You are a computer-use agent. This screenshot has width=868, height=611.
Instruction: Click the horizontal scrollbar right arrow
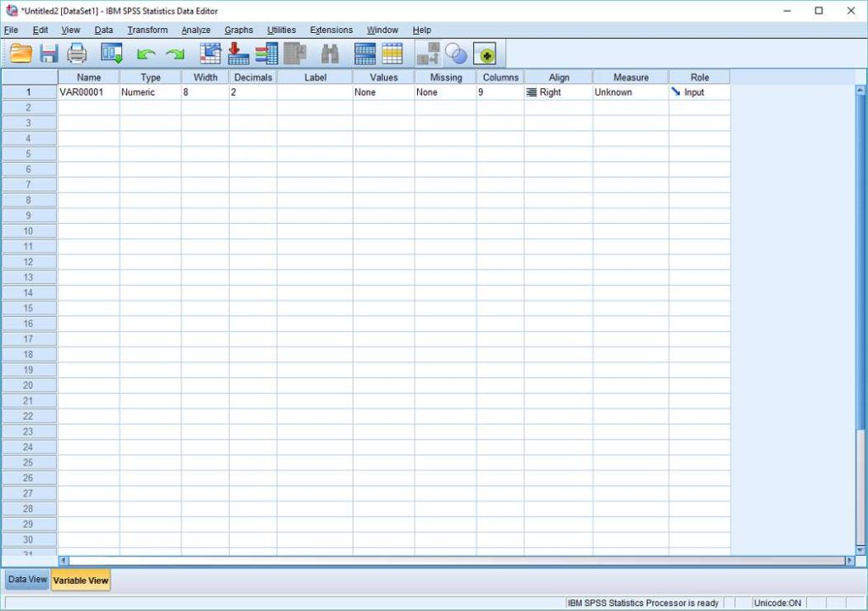[x=850, y=560]
